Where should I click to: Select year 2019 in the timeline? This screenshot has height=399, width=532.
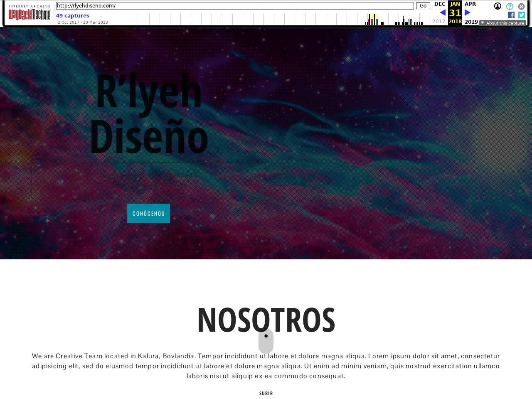471,22
